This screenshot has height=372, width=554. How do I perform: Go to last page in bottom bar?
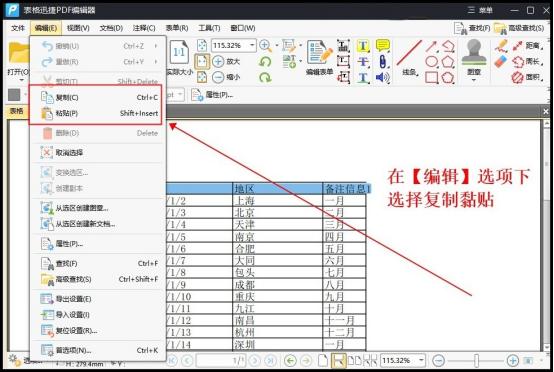271,360
